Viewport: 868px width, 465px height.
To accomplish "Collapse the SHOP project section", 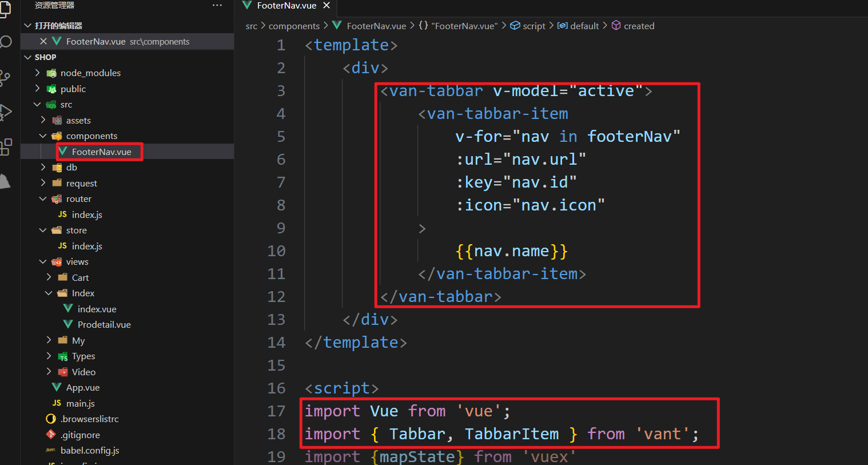I will coord(27,57).
